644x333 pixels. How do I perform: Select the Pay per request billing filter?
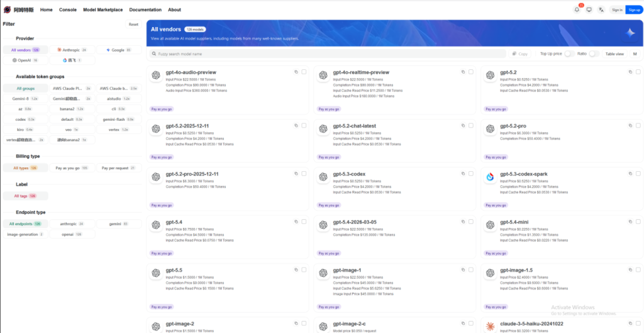tap(119, 167)
